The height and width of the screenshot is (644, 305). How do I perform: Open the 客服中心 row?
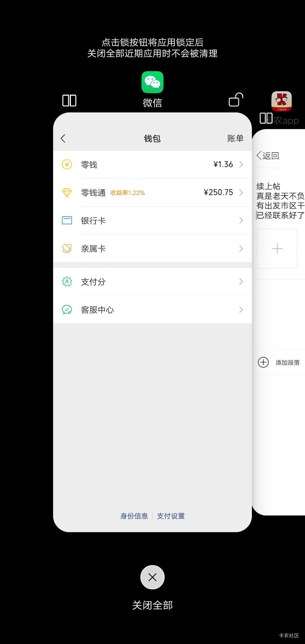point(152,310)
